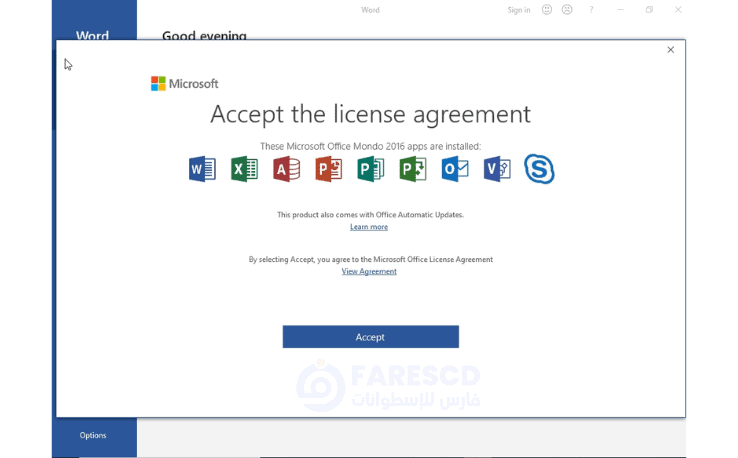
Task: Minimize the Word window
Action: coord(620,9)
